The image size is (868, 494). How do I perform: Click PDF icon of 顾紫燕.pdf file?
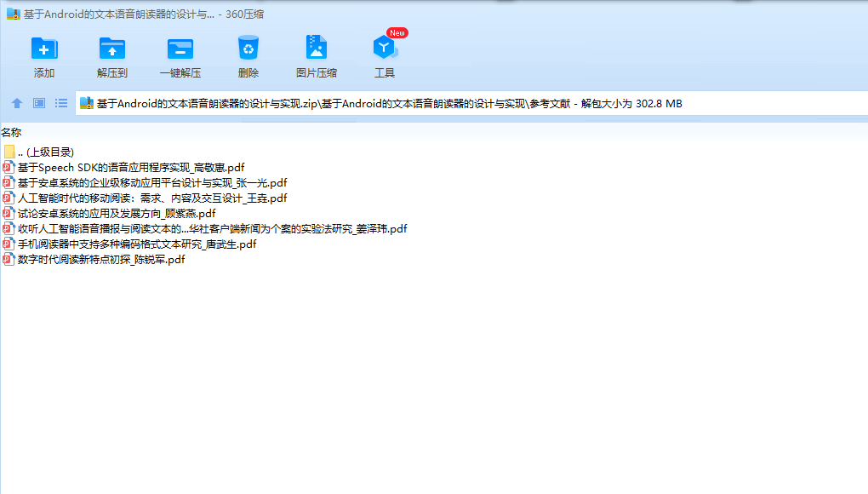pyautogui.click(x=9, y=213)
